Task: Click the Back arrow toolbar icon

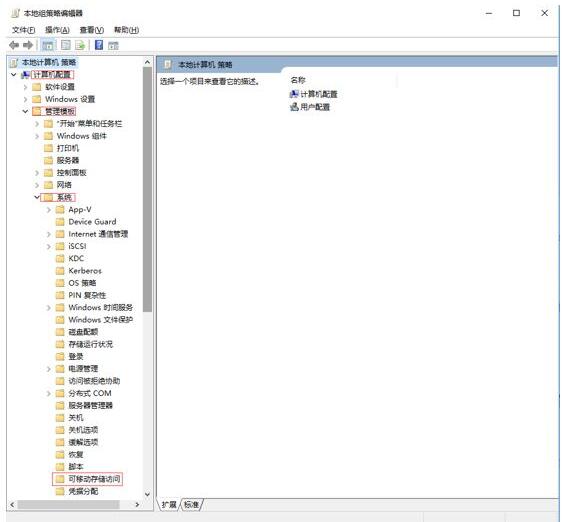Action: [x=14, y=45]
